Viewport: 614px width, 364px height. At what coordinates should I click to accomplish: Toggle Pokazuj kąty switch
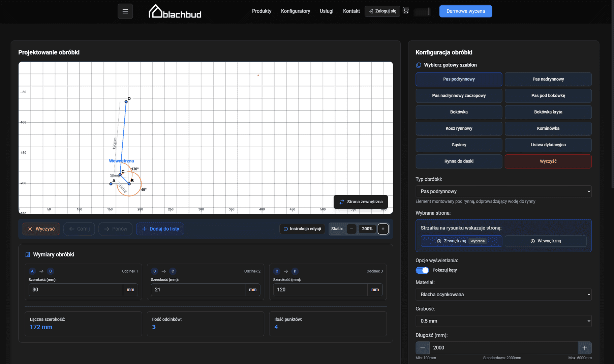pos(422,270)
